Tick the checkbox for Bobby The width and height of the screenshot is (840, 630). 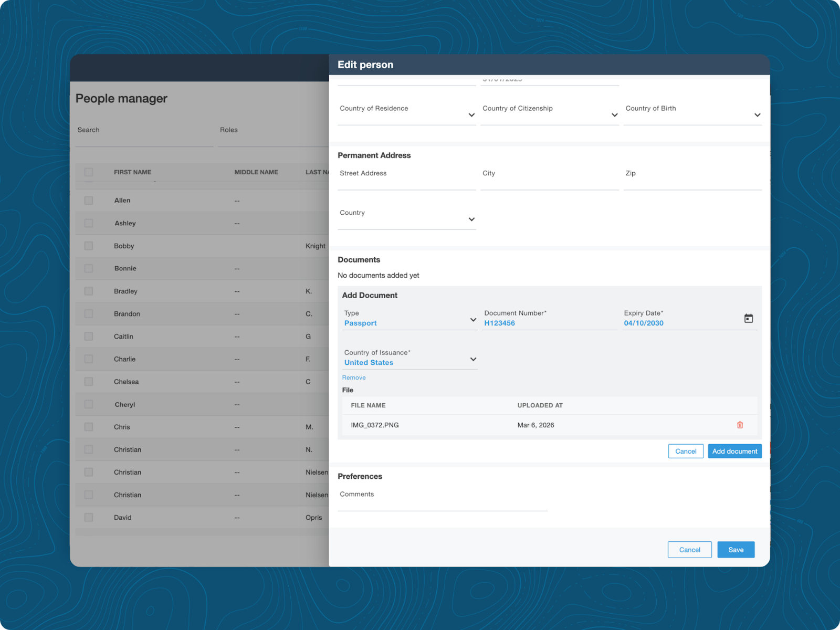(89, 246)
